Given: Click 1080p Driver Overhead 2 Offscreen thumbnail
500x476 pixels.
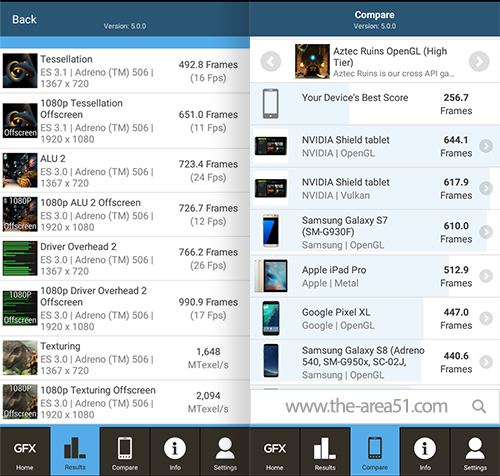Looking at the screenshot, I should (x=20, y=308).
